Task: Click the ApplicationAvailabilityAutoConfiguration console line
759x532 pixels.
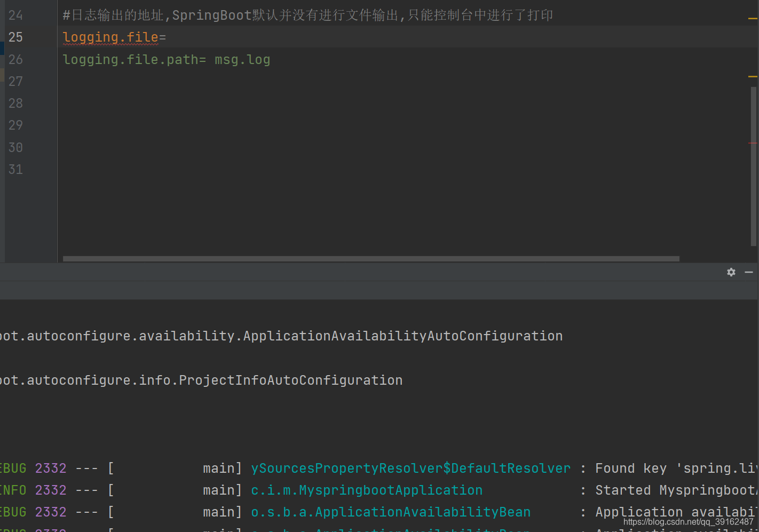Action: coord(281,336)
